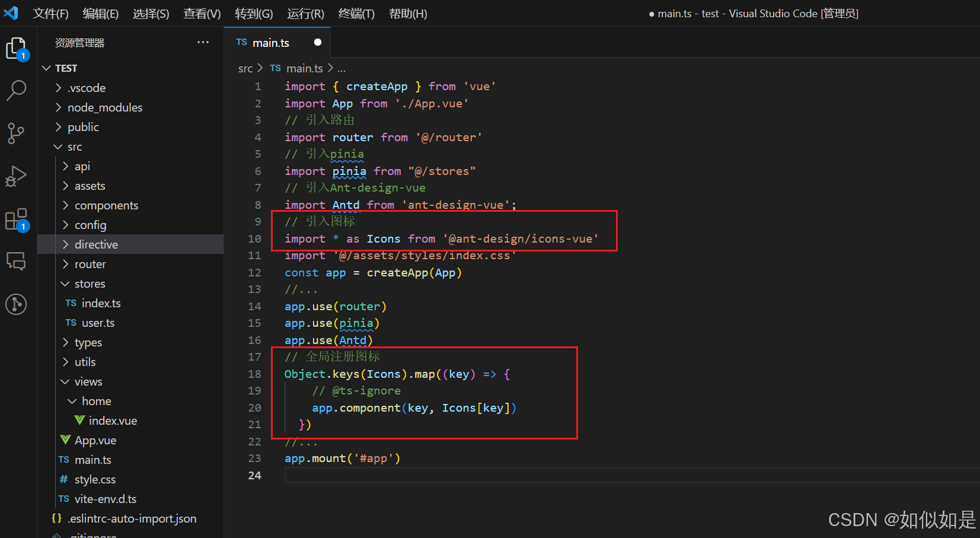Click the app.mount('#app') code line

tap(343, 459)
